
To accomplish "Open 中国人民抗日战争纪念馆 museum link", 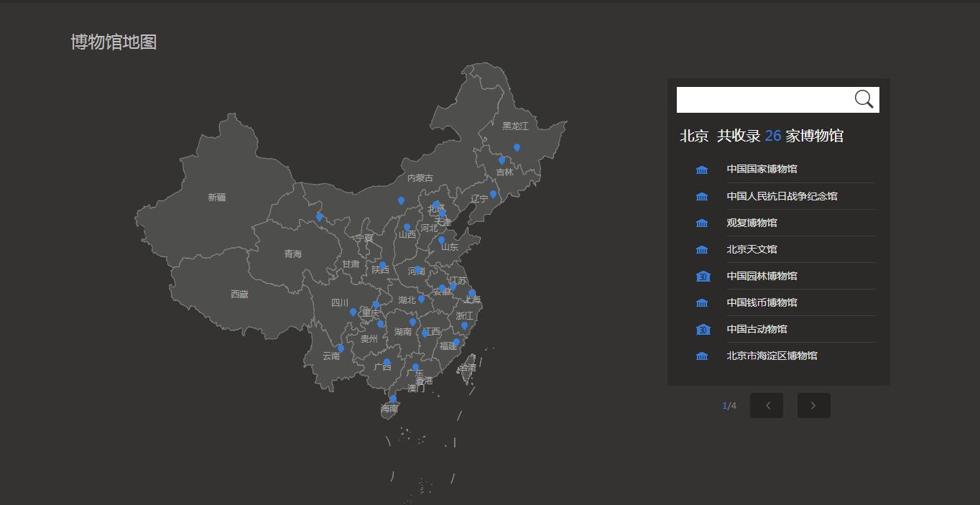I will pos(782,196).
